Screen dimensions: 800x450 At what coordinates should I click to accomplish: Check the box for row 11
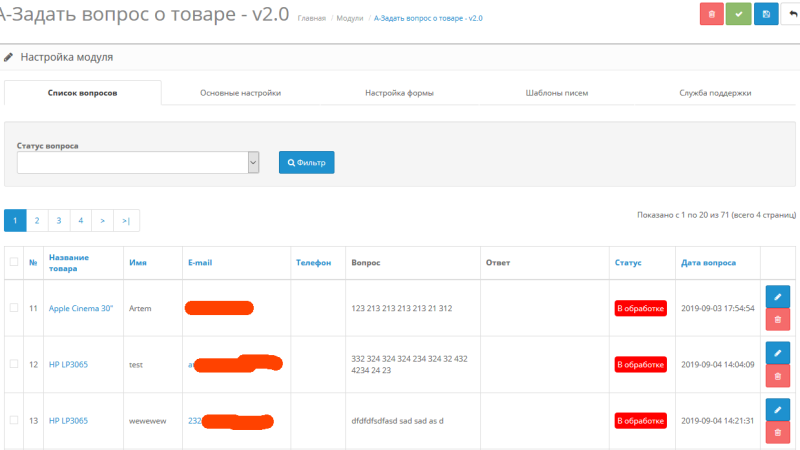14,308
